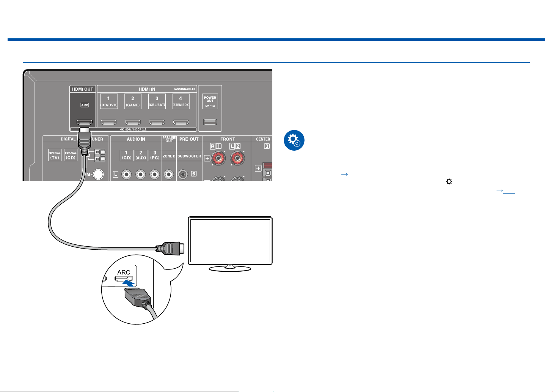Click the television screen illustration
Screen dimensions: 553x392
tap(231, 241)
